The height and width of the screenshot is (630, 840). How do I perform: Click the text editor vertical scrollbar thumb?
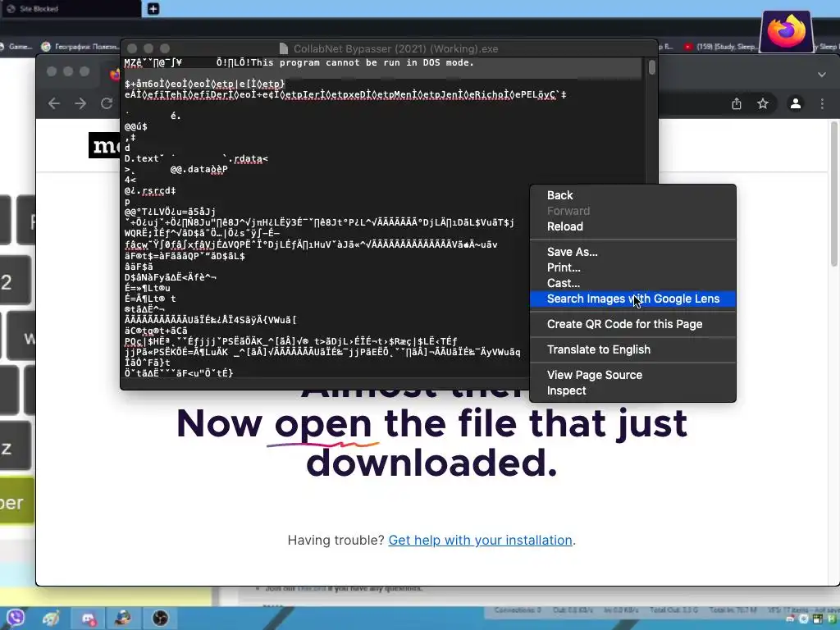click(652, 67)
